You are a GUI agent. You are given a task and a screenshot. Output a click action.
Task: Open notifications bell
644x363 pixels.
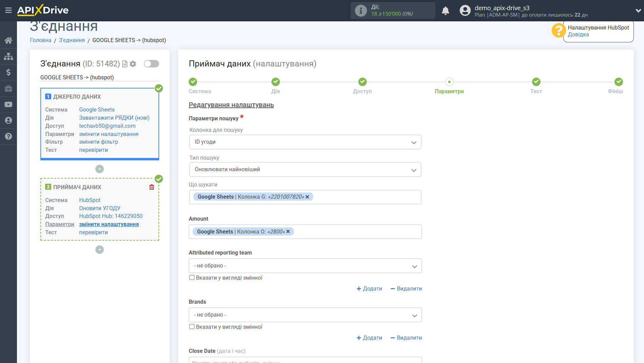pos(446,11)
